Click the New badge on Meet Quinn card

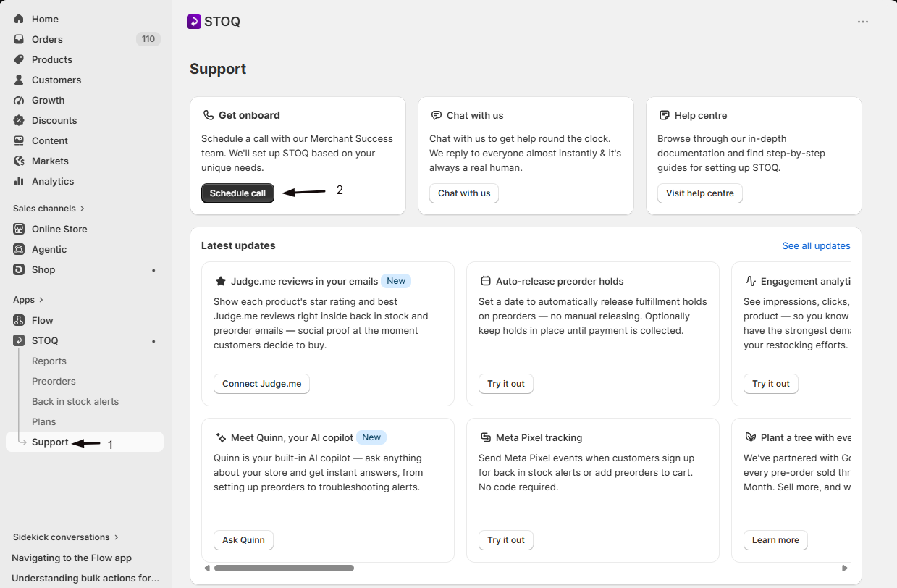[371, 437]
